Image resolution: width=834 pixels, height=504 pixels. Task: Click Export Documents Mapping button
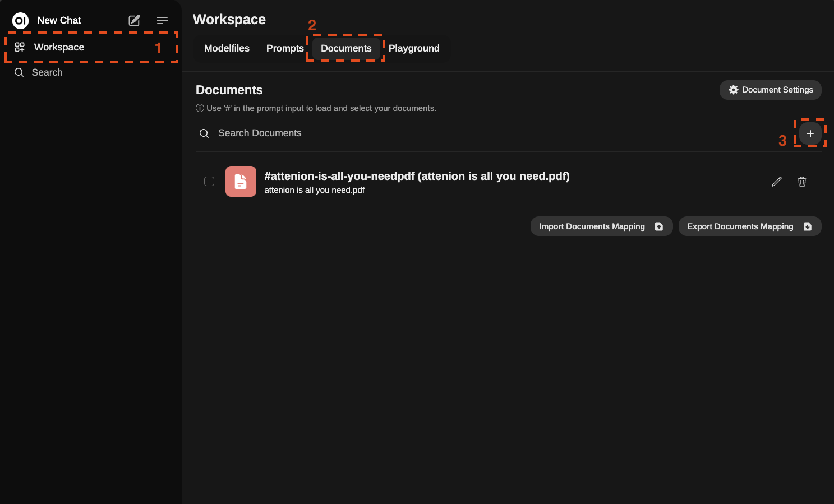click(x=749, y=226)
